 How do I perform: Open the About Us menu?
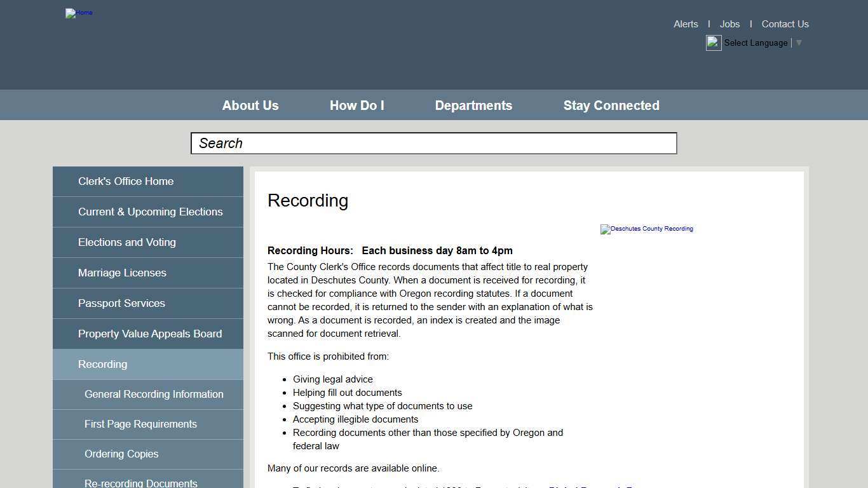(250, 105)
